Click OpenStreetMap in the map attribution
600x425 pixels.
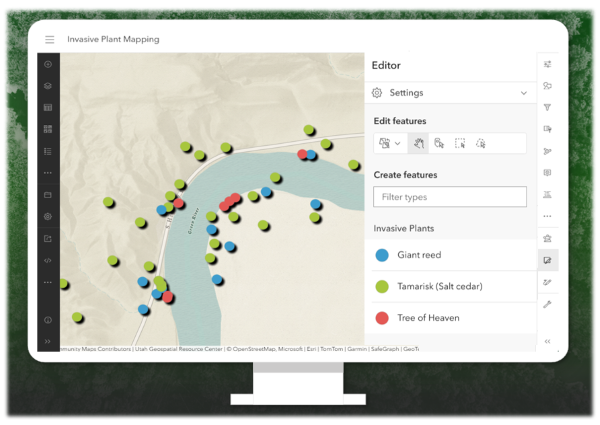click(254, 349)
